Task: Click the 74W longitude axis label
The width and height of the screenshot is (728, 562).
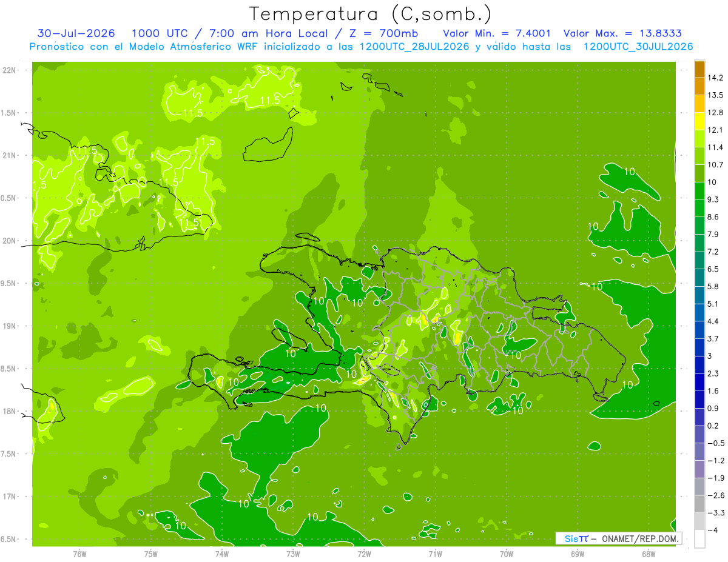Action: (x=222, y=554)
